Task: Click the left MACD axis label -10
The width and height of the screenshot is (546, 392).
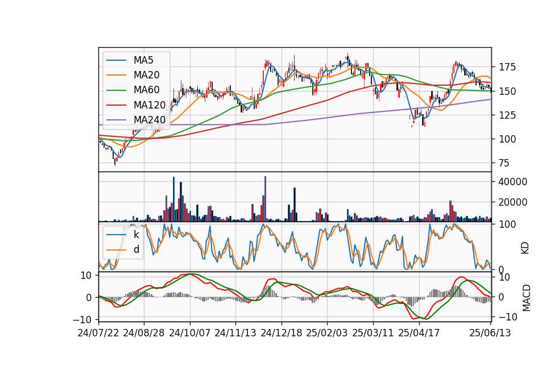Action: coord(82,320)
